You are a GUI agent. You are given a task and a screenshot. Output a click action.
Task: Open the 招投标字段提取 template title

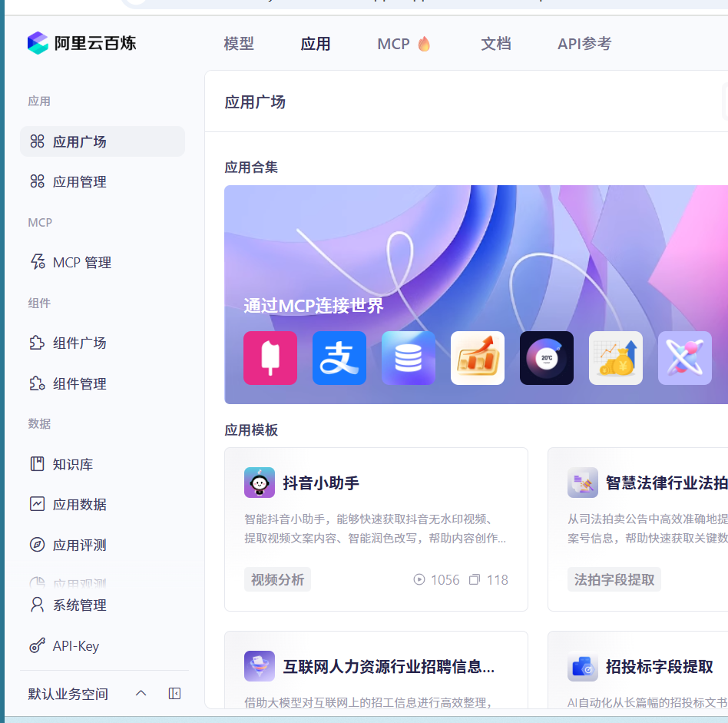pyautogui.click(x=660, y=666)
